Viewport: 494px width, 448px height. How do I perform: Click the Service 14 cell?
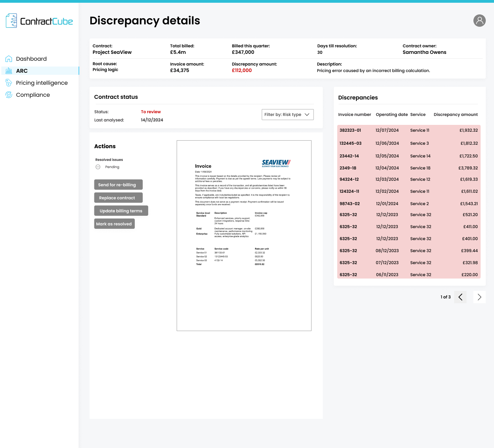coord(420,156)
